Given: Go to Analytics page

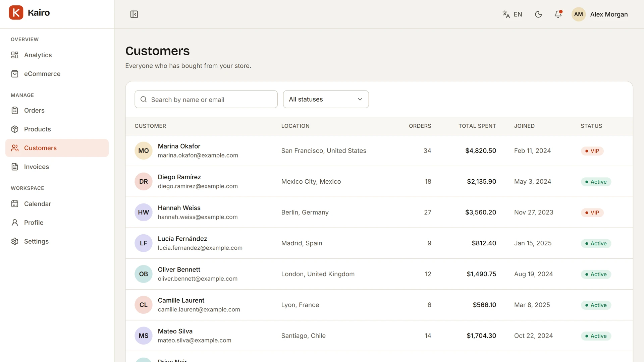Looking at the screenshot, I should [57, 55].
